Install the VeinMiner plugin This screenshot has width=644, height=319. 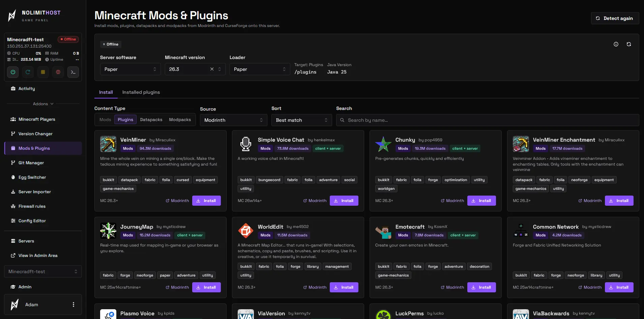click(206, 201)
